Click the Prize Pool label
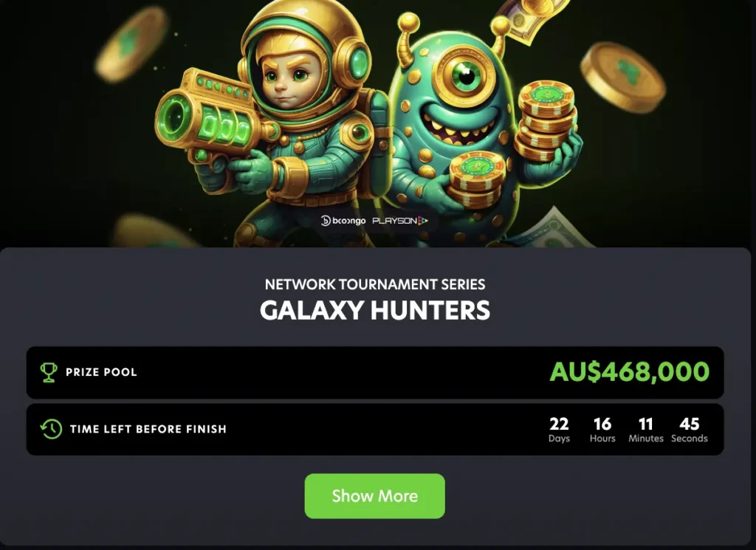Image resolution: width=756 pixels, height=550 pixels. (101, 372)
